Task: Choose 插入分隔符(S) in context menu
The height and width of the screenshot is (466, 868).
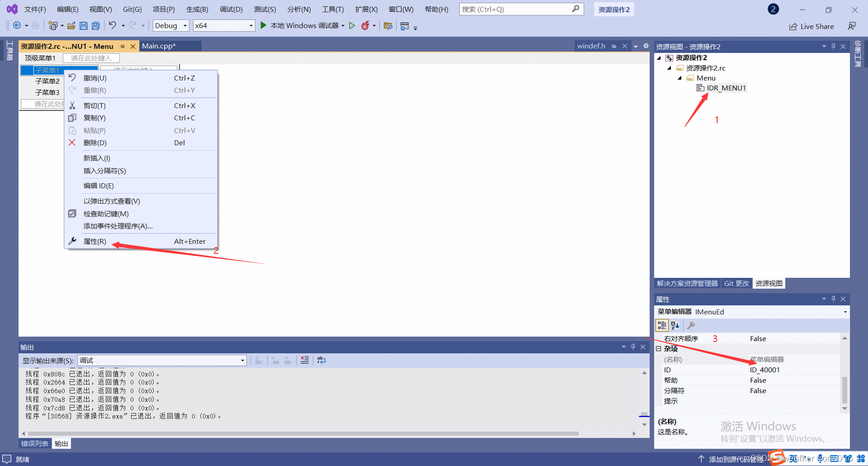Action: pos(141,171)
